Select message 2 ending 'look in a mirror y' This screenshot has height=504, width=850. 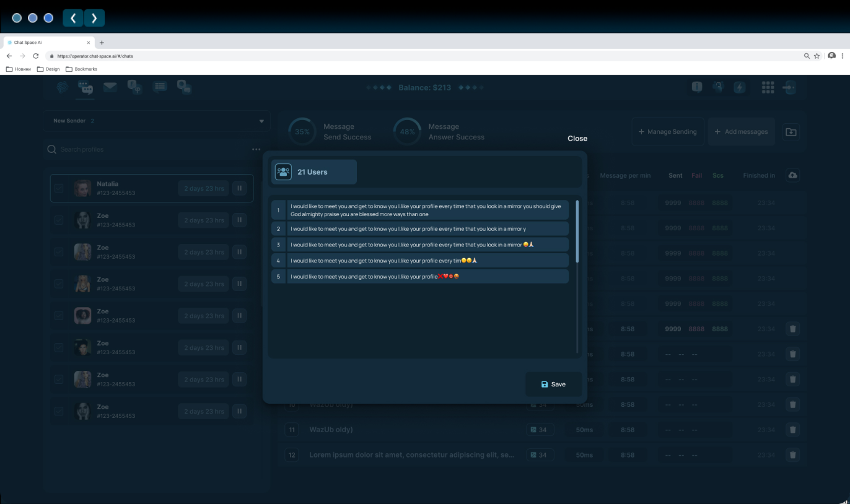(420, 228)
